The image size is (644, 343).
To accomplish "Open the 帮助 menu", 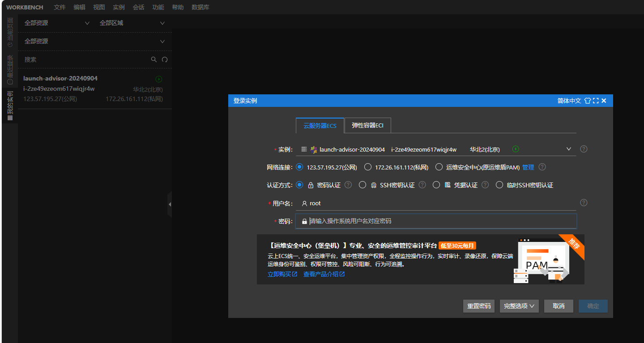I will pos(178,7).
